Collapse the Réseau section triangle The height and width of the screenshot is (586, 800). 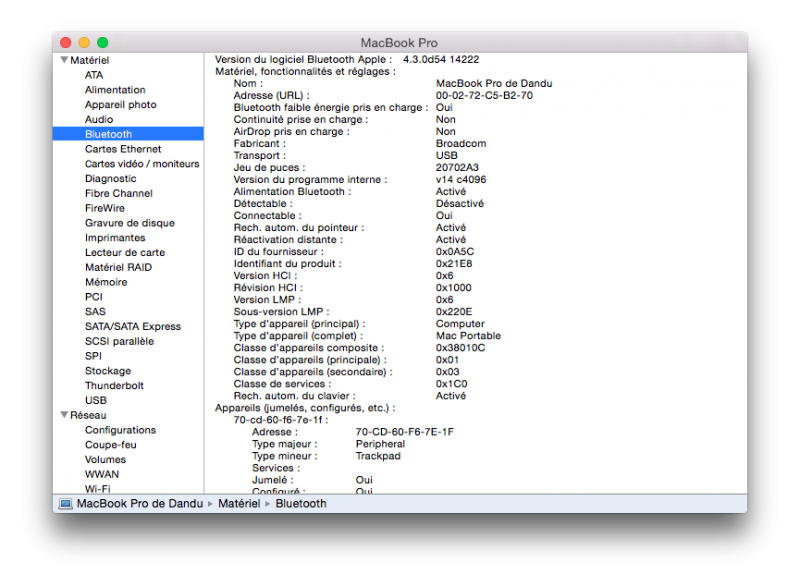coord(64,415)
